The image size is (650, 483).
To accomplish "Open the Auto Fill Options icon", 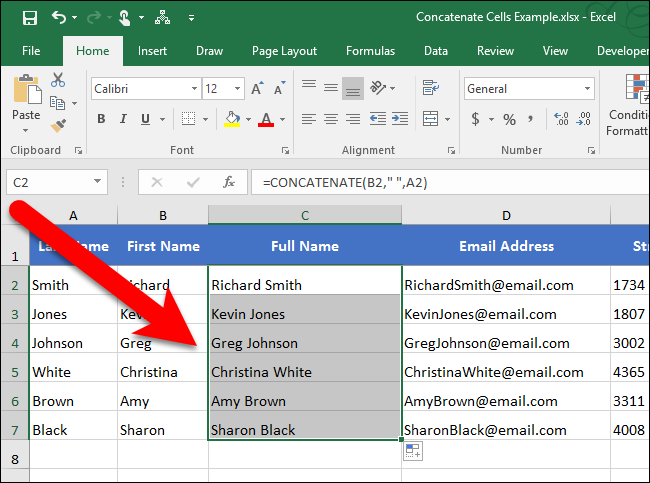I will (x=412, y=453).
